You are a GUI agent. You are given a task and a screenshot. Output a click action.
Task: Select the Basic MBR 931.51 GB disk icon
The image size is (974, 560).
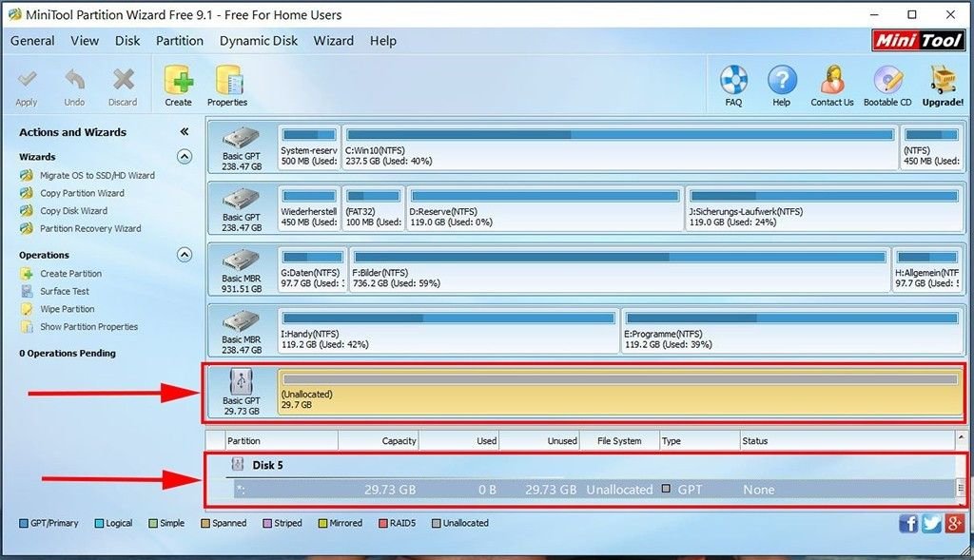[x=241, y=261]
